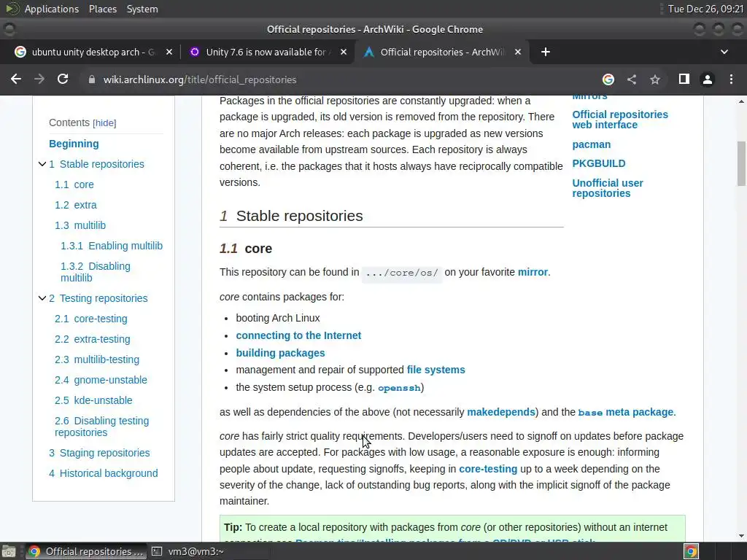Open 2 Testing repositories in Contents

[98, 298]
